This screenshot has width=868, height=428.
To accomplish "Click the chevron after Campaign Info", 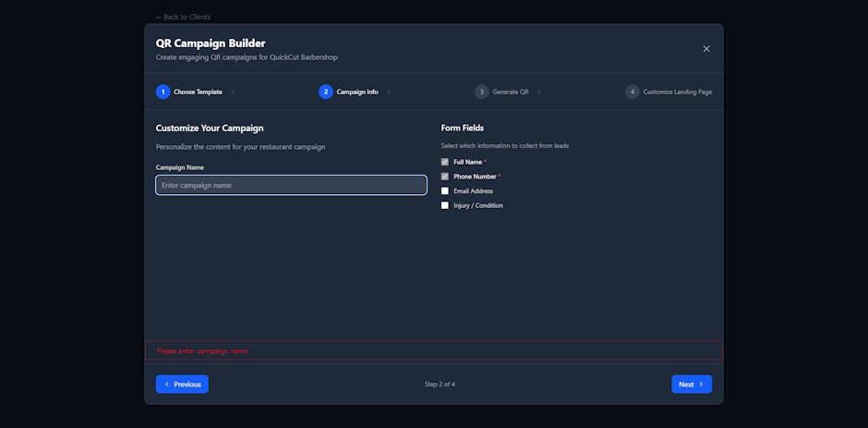I will point(389,92).
